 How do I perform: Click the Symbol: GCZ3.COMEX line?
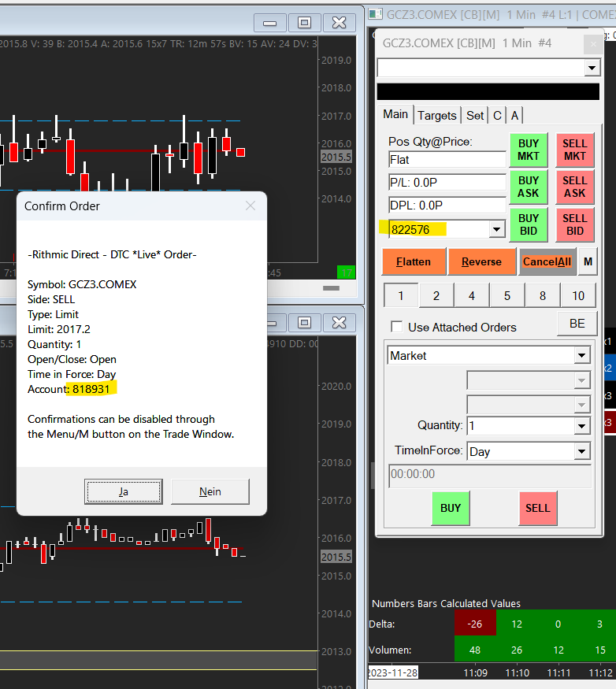tap(82, 284)
